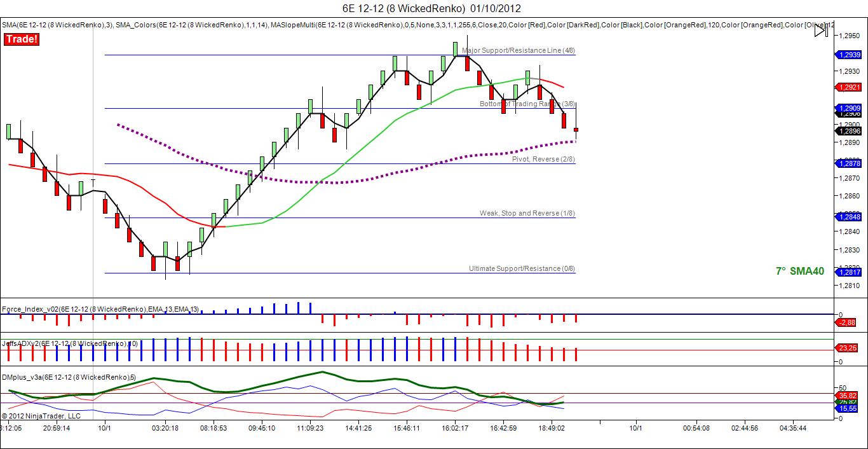Click the red Trade! button
This screenshot has width=868, height=449.
point(22,39)
